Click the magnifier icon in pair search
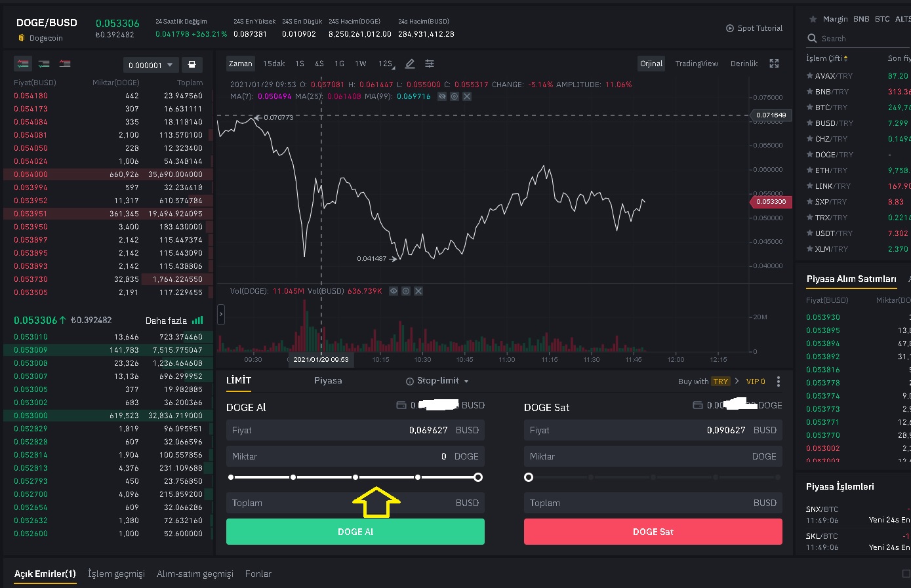 pyautogui.click(x=812, y=39)
